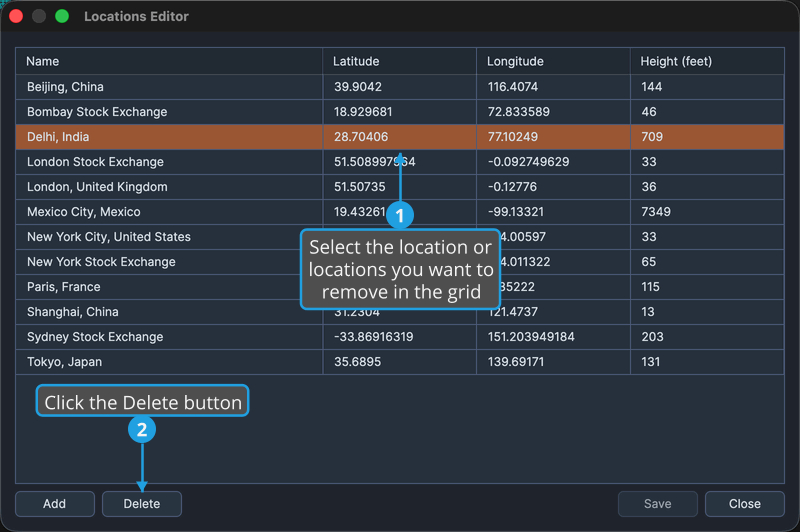Select the New York City, United States cell
Image resolution: width=800 pixels, height=532 pixels.
point(169,237)
